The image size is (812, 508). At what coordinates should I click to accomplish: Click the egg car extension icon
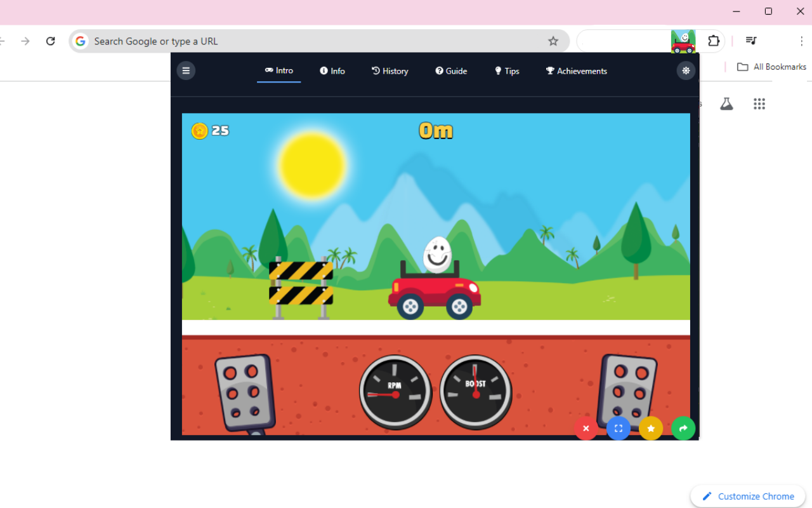(x=683, y=41)
